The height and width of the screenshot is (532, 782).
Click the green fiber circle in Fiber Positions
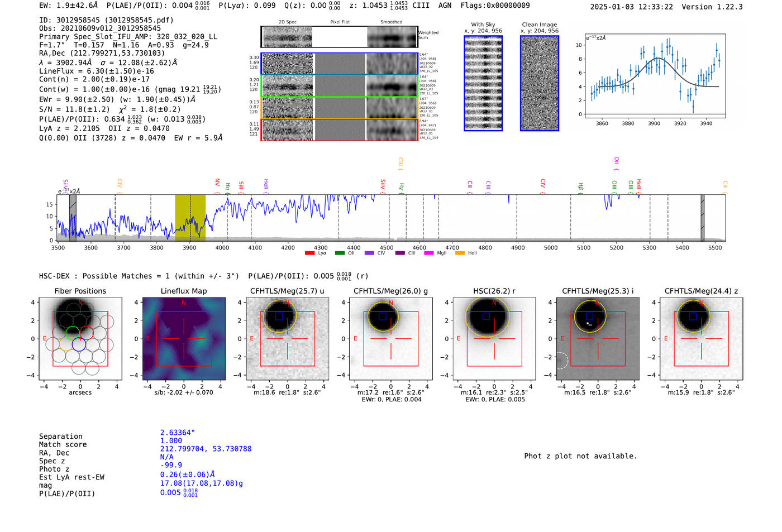[x=73, y=333]
